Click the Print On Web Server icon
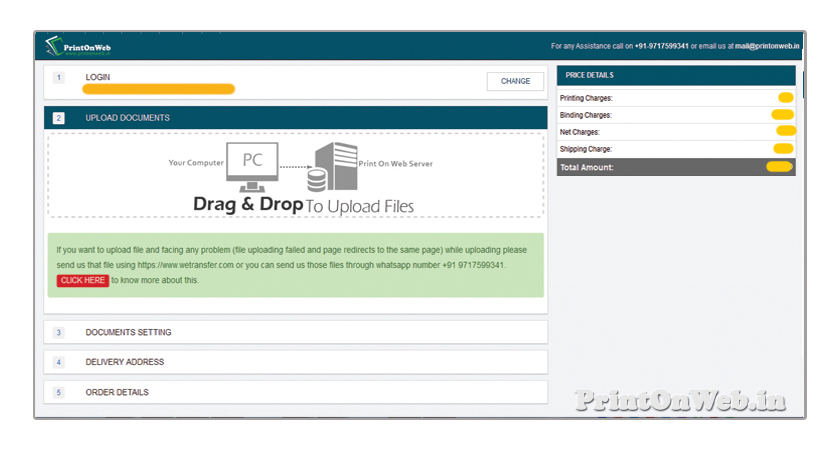This screenshot has width=840, height=450. [333, 167]
